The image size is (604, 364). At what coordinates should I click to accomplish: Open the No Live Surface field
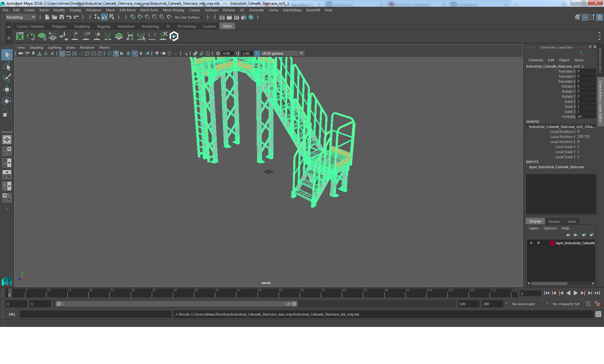coord(189,17)
